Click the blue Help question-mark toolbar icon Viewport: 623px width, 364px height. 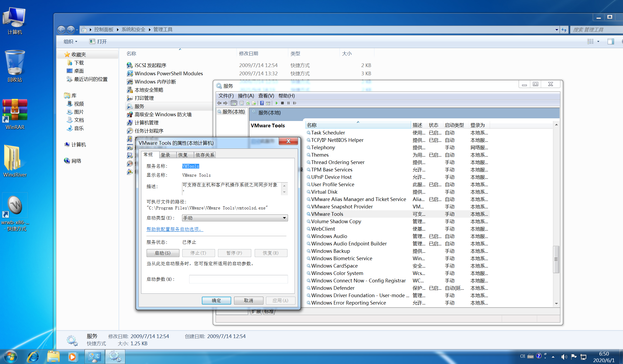coord(262,103)
